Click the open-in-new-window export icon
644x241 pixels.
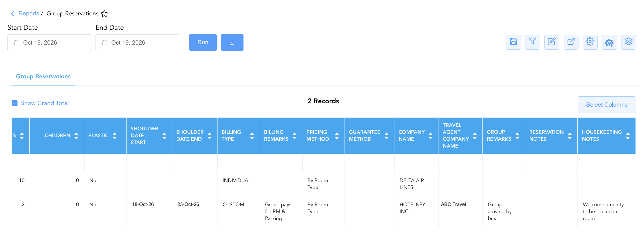(x=571, y=42)
